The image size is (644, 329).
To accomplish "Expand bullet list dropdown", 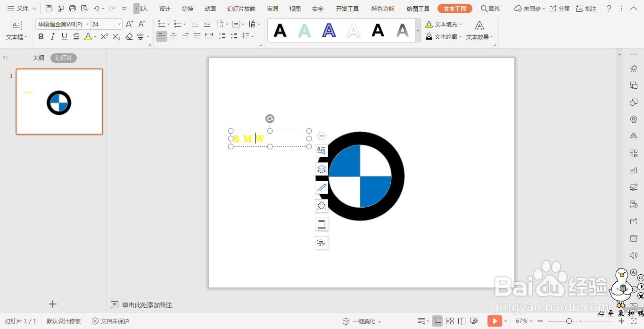I will pos(168,24).
